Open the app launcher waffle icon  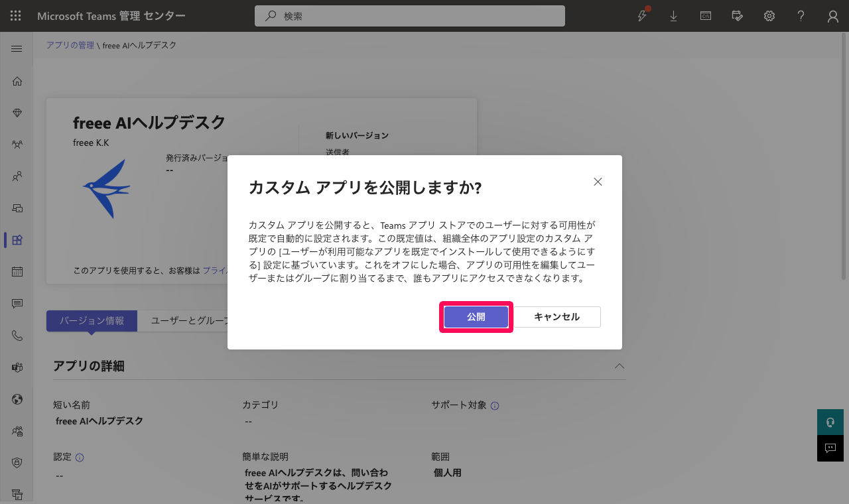(x=16, y=16)
